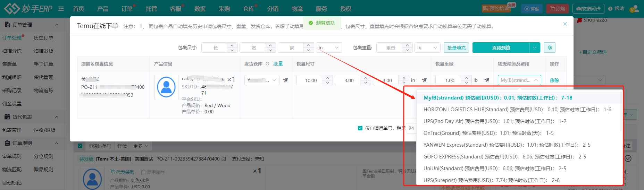
Task: Click the 调用库存 inventory icon link
Action: coord(153,172)
